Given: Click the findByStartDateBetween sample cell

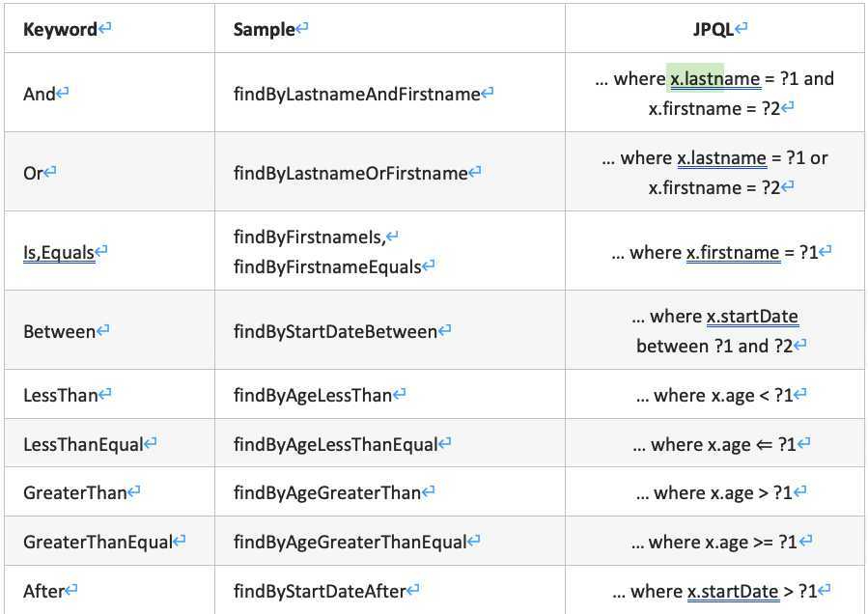Looking at the screenshot, I should point(390,331).
